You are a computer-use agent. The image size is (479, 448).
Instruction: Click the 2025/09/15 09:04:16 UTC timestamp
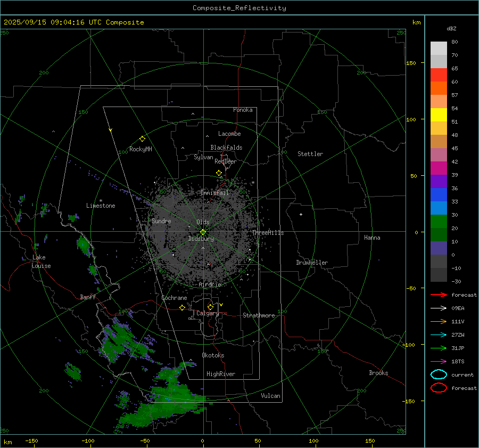pyautogui.click(x=53, y=22)
